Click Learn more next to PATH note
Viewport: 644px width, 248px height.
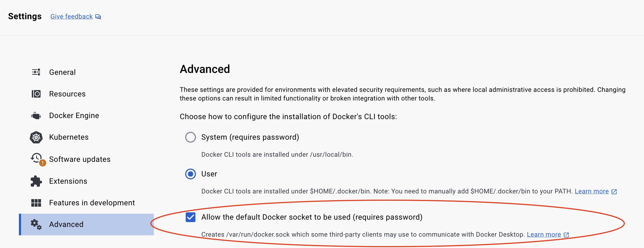click(592, 191)
